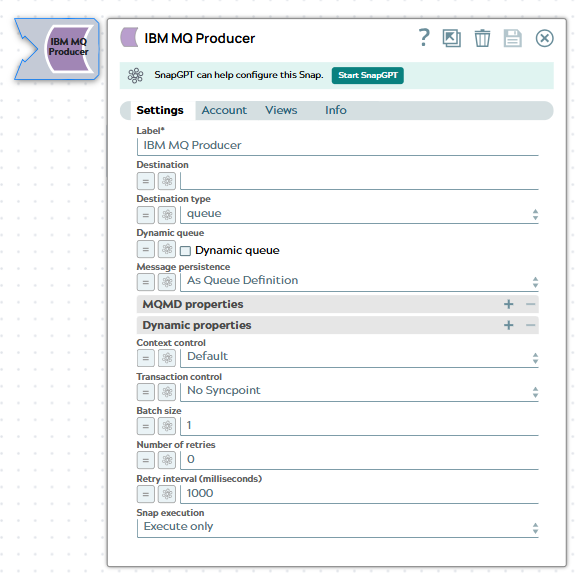582x585 pixels.
Task: Close the IBM MQ Producer dialog
Action: coord(544,38)
